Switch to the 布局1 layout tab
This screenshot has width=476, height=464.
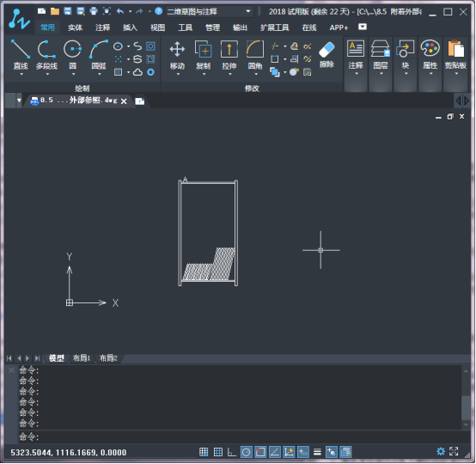pyautogui.click(x=82, y=358)
